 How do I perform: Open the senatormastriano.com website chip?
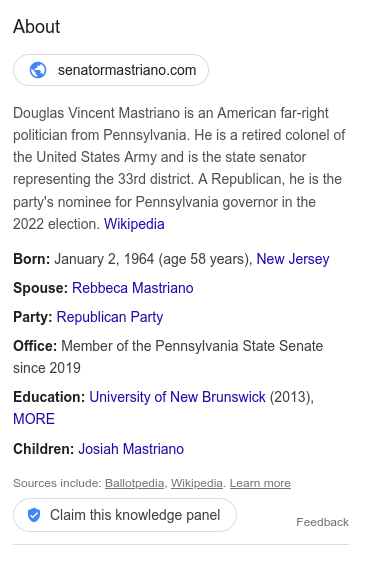(x=111, y=70)
